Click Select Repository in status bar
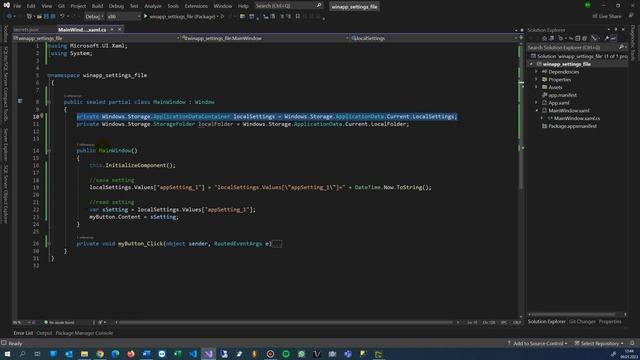Image resolution: width=640 pixels, height=360 pixels. click(599, 343)
